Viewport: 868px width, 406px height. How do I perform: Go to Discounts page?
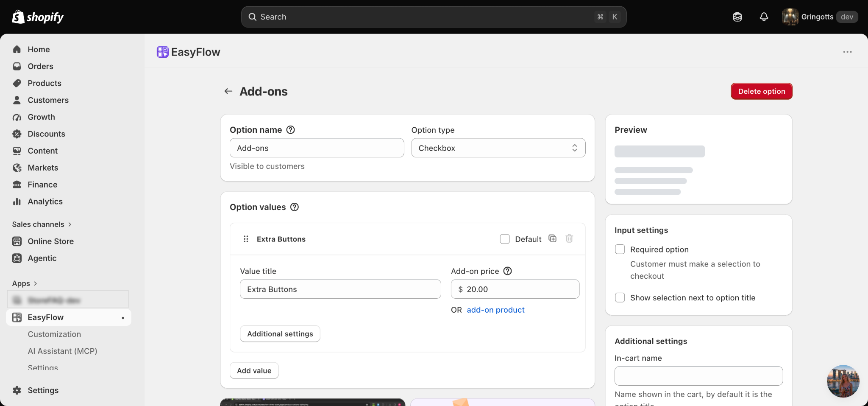pos(46,134)
